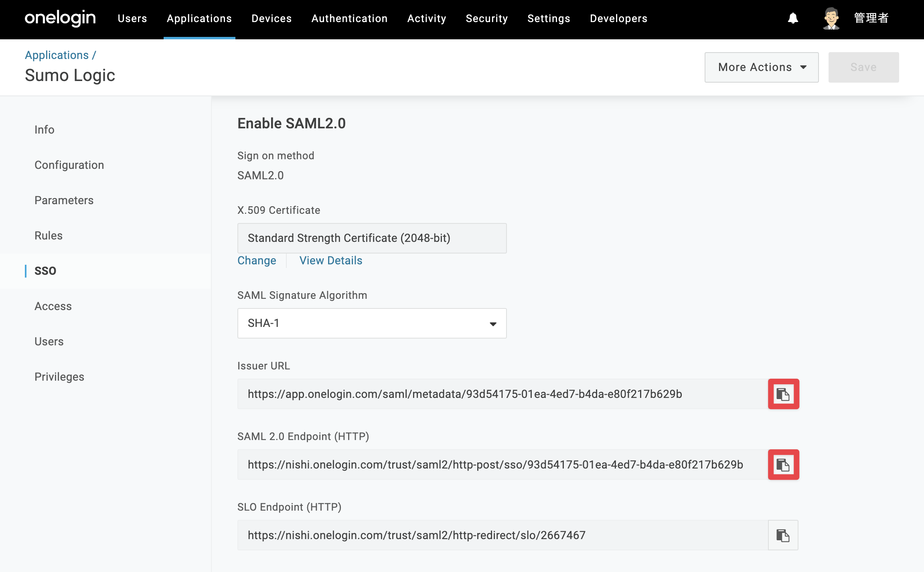Click the admin user avatar

(x=831, y=18)
